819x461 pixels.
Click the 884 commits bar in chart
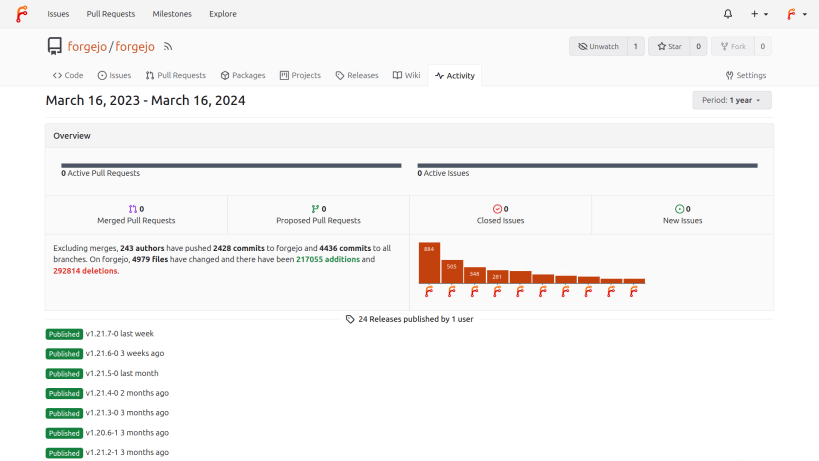[429, 263]
